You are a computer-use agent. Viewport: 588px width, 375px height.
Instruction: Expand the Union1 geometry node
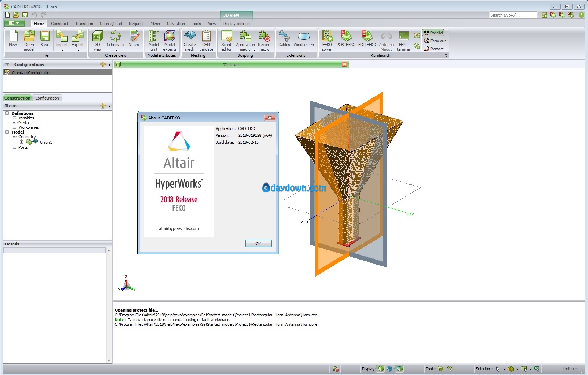[21, 142]
